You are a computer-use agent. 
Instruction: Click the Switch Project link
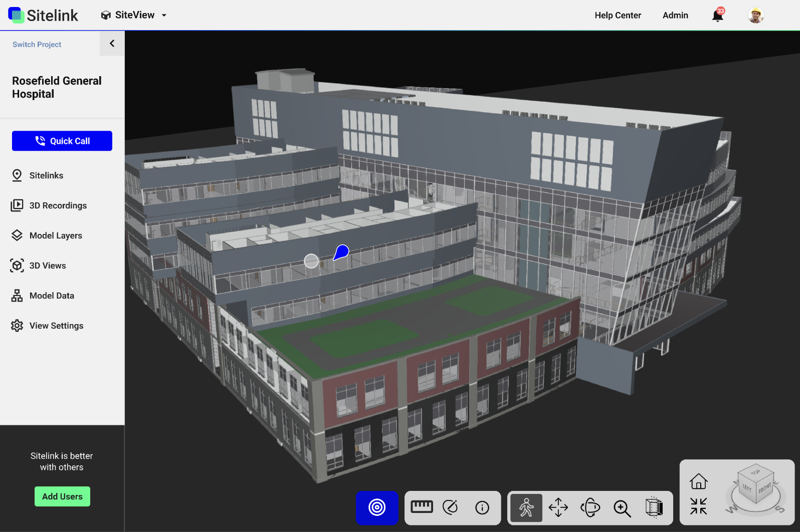tap(37, 45)
